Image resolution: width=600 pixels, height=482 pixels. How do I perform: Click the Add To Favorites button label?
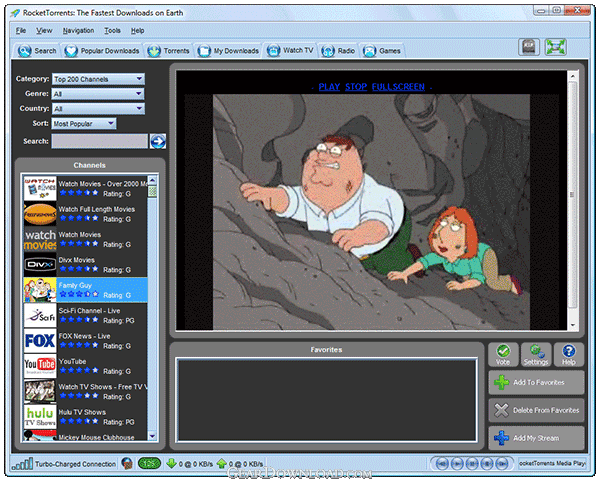pos(539,382)
